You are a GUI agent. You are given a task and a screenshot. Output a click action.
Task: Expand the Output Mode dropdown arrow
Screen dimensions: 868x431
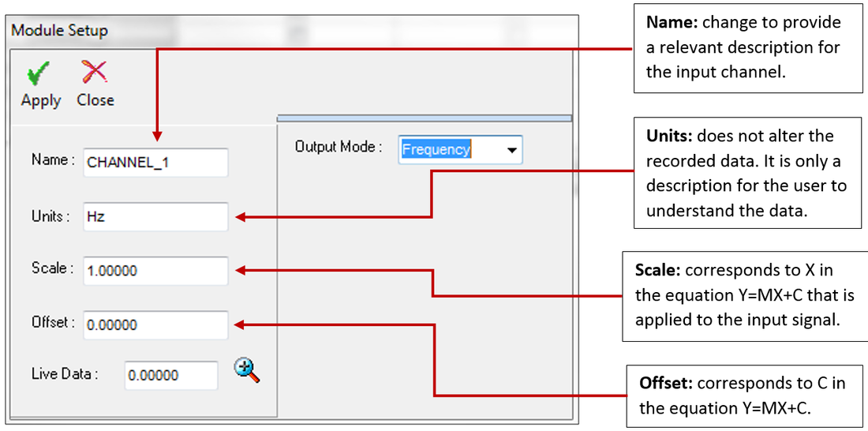click(x=511, y=149)
